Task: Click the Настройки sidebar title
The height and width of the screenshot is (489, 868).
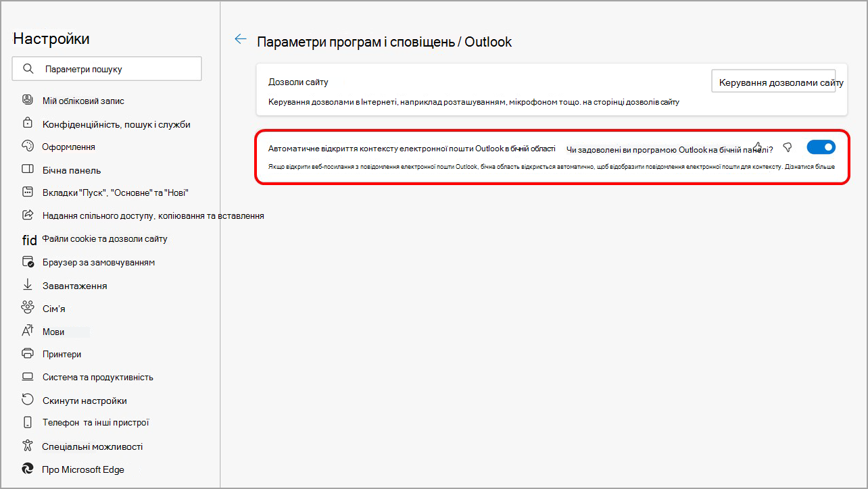Action: [x=51, y=38]
